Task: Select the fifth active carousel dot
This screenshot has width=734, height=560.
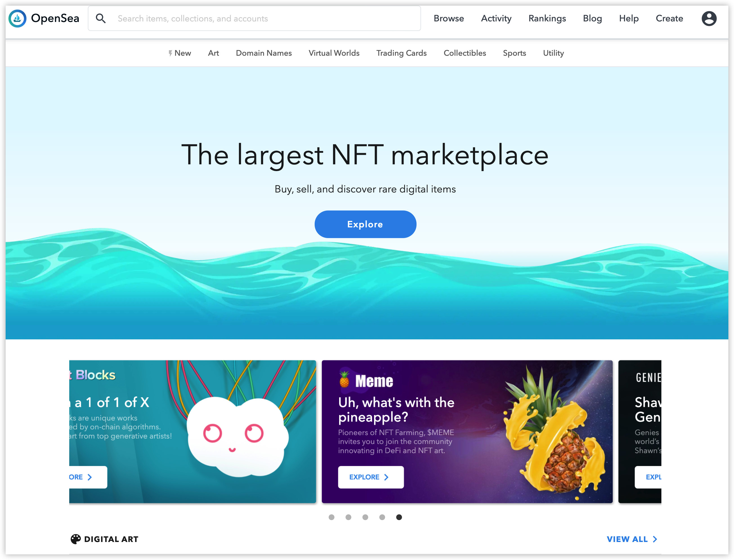Action: coord(399,517)
